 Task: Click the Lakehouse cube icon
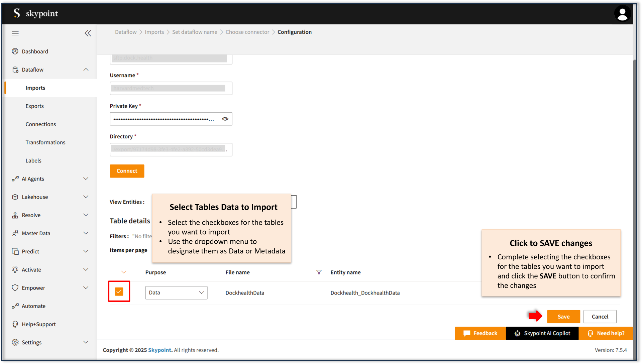pyautogui.click(x=15, y=197)
